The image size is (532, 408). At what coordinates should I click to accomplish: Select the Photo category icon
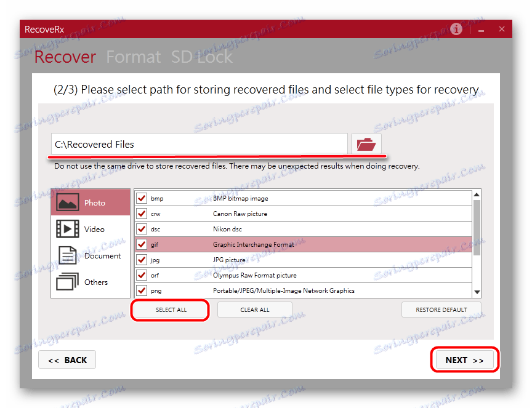click(68, 202)
